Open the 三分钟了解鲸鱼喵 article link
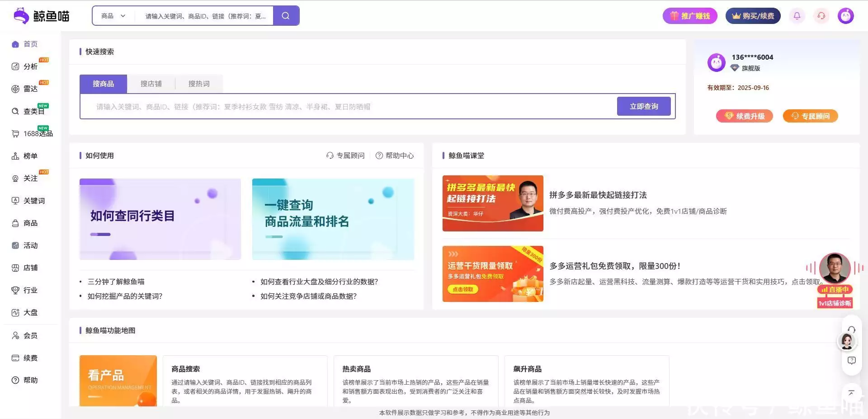This screenshot has height=419, width=868. click(x=116, y=282)
